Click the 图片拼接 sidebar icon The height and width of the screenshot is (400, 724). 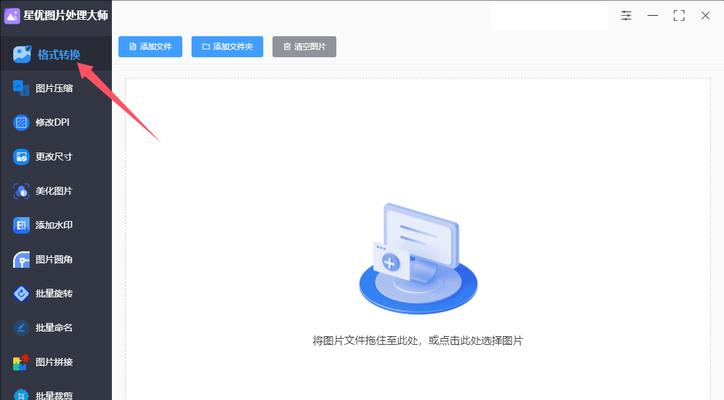[x=21, y=362]
